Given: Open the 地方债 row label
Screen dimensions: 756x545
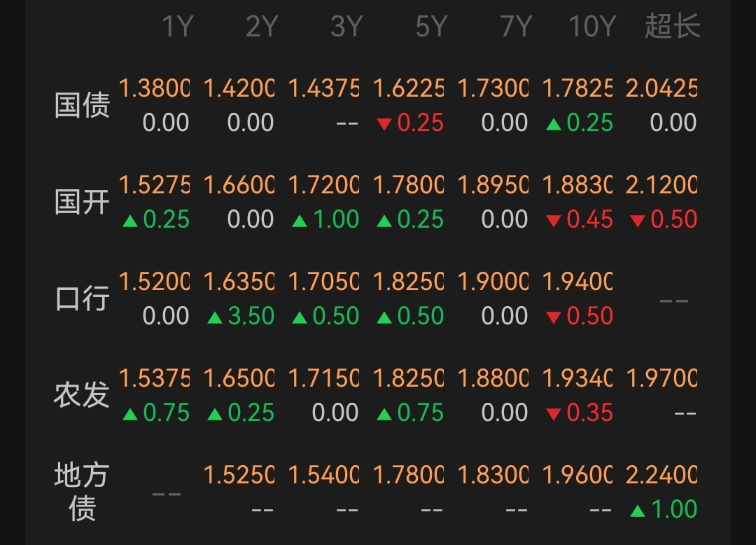Looking at the screenshot, I should coord(82,492).
